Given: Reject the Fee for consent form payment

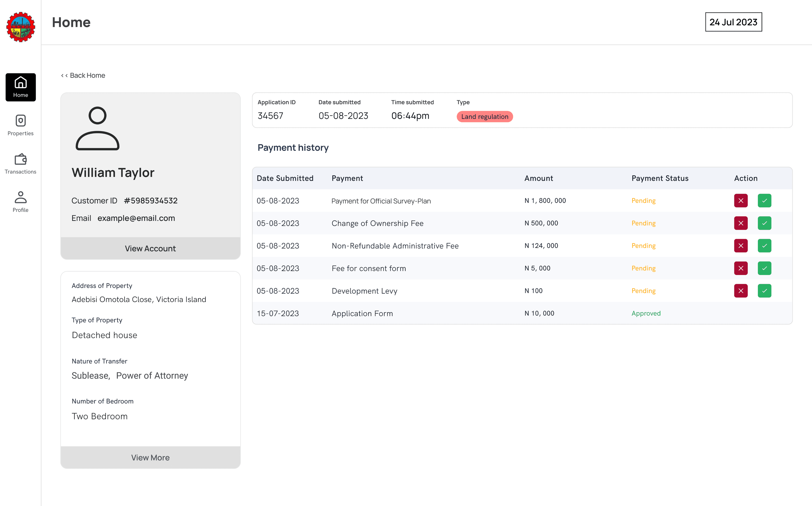Looking at the screenshot, I should coord(741,268).
